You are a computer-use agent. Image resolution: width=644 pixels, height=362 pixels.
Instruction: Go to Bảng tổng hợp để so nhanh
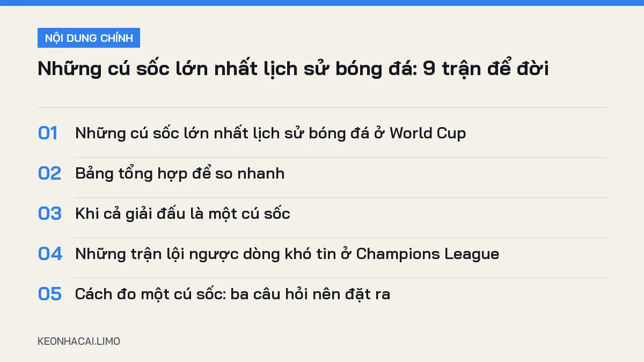pyautogui.click(x=180, y=173)
